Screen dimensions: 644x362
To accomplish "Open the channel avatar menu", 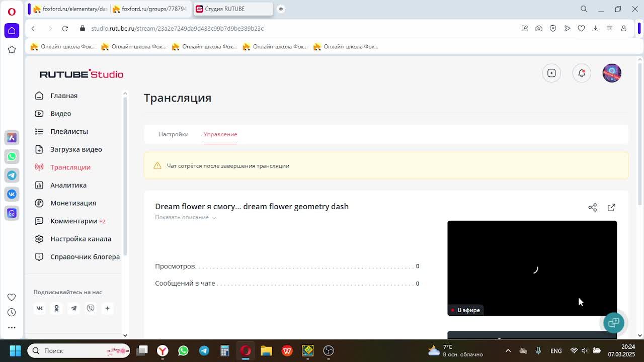I will coord(612,73).
